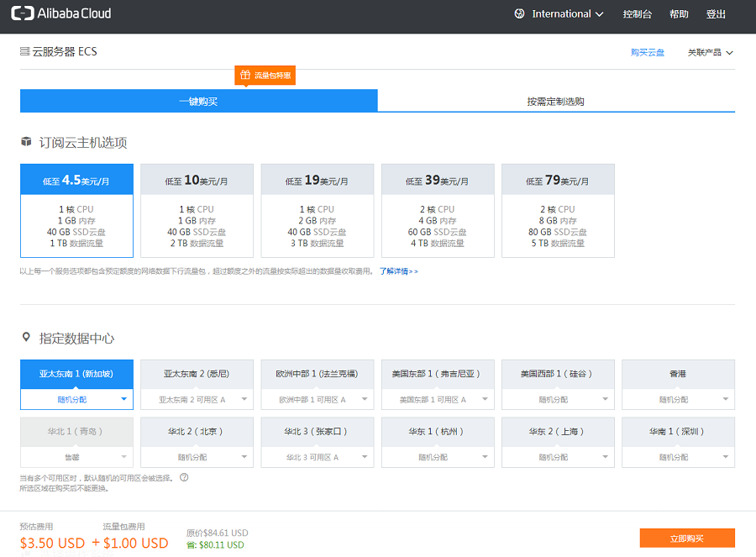The image size is (756, 557).
Task: Open the zone dropdown under 新加坡
Action: pos(76,399)
